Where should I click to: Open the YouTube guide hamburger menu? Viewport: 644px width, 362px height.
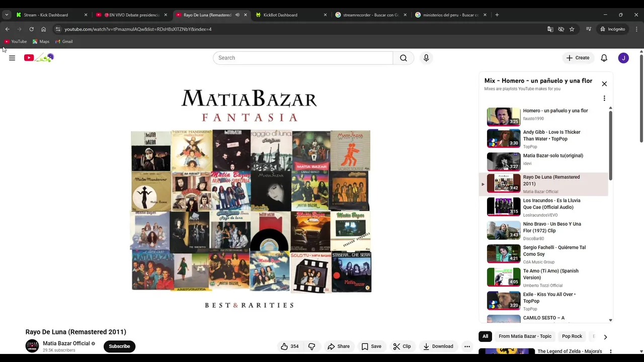click(x=12, y=58)
